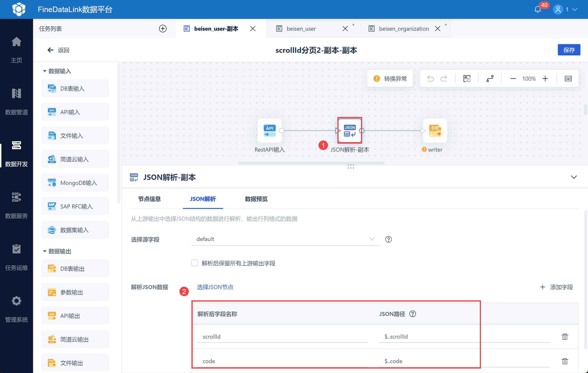Delete the scrollId field row
Screen dimensions: 588x373
[x=565, y=337]
